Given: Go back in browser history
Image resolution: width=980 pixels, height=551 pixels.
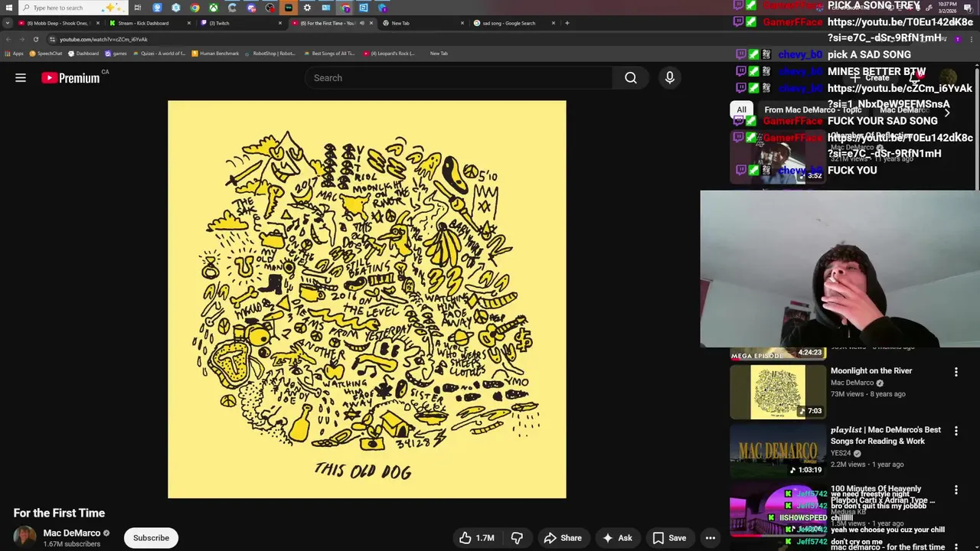Looking at the screenshot, I should pyautogui.click(x=8, y=39).
